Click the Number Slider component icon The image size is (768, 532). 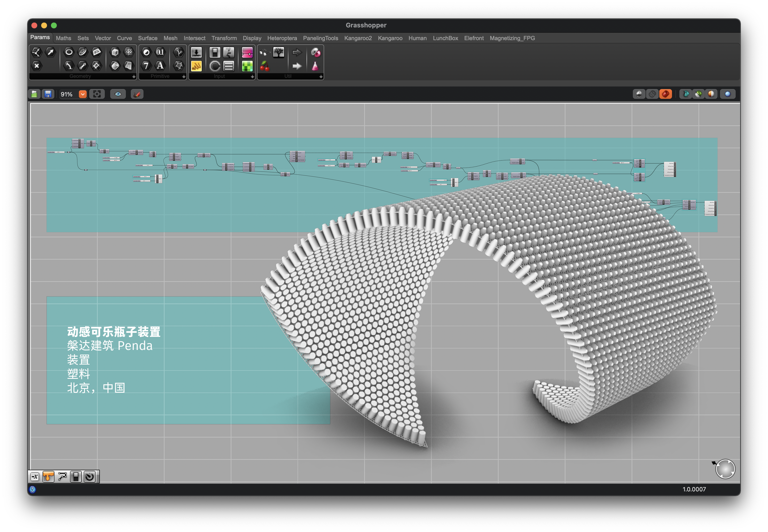[x=196, y=52]
